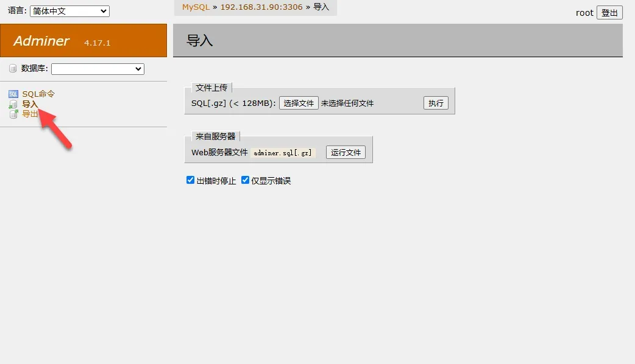
Task: Run the adminer.sql file with 运行文件
Action: [346, 152]
